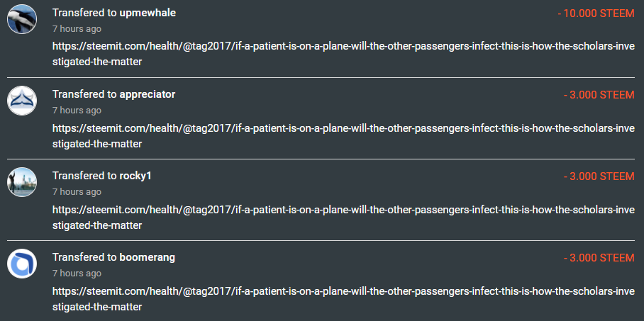Open the boomerang username link
Image resolution: width=644 pixels, height=321 pixels.
(148, 257)
